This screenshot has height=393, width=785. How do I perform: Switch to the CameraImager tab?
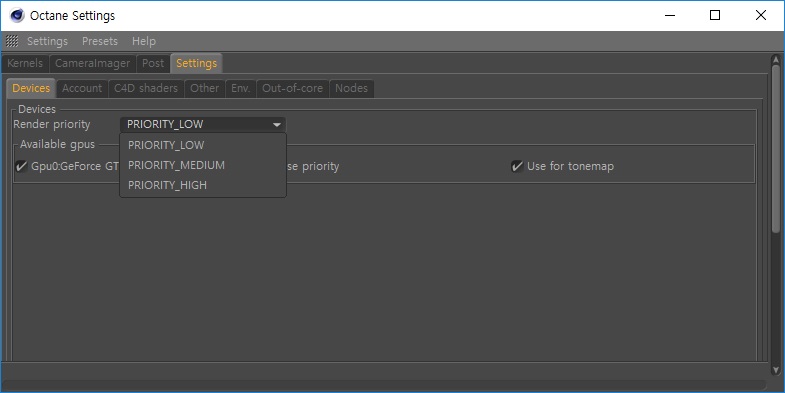click(x=93, y=63)
